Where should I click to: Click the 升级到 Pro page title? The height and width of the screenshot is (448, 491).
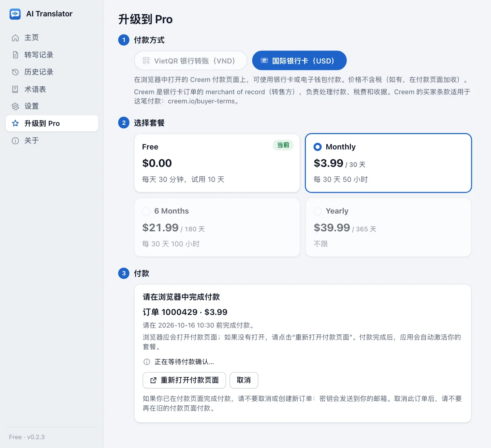(145, 19)
